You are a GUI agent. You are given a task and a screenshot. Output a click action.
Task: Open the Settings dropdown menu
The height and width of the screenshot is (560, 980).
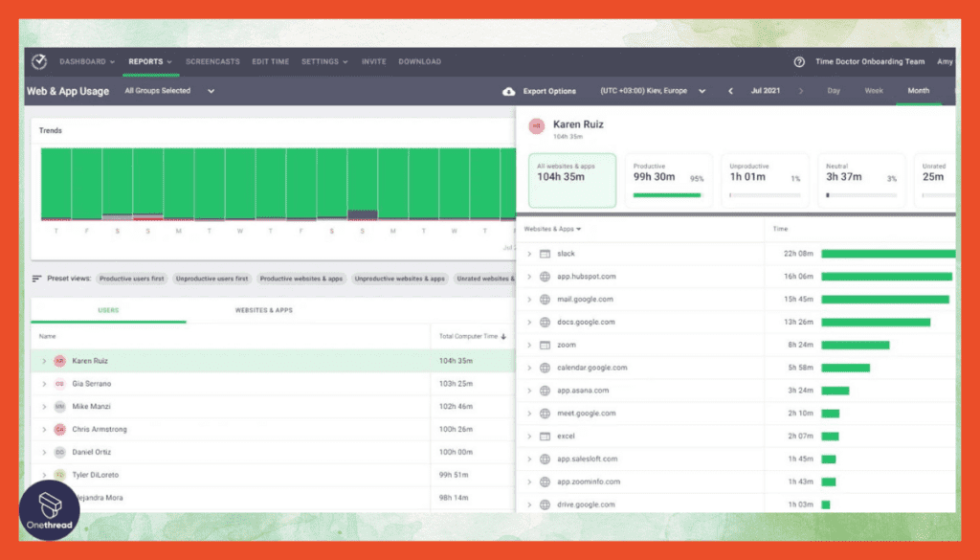[324, 62]
